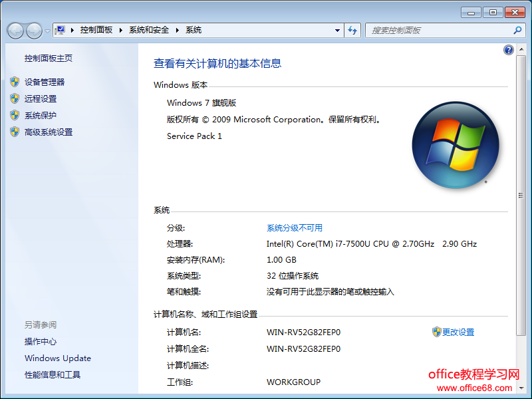Open the address bar dropdown arrow
Screen dimensions: 532x399
pos(338,30)
